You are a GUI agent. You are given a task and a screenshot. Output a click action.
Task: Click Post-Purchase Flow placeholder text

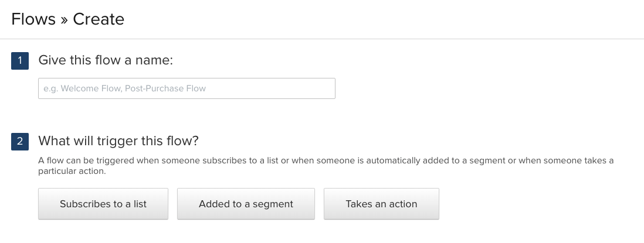coord(165,88)
